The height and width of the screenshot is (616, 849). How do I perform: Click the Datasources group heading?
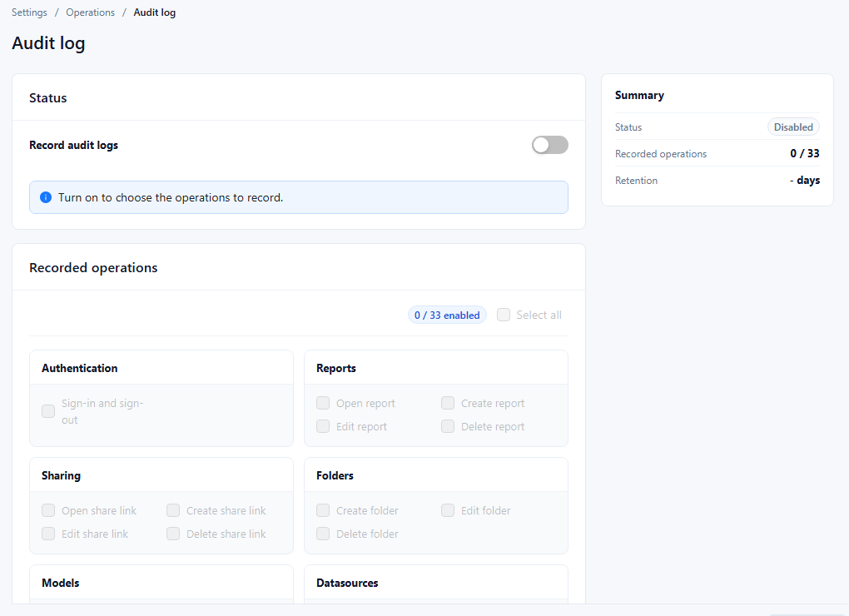(x=347, y=583)
